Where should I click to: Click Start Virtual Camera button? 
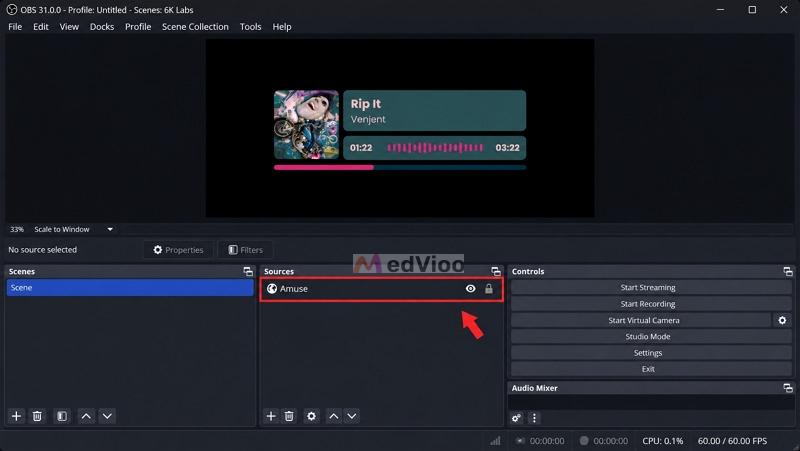click(x=641, y=320)
